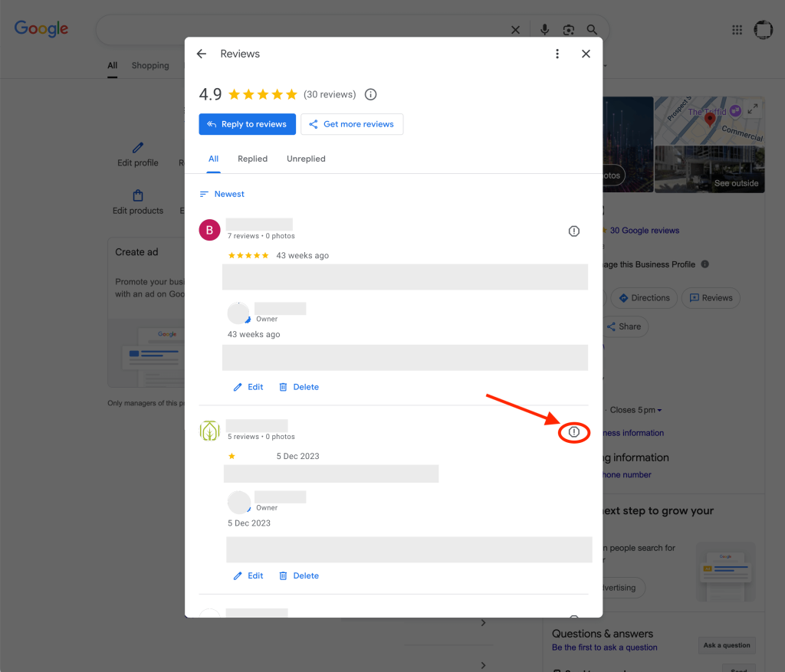The height and width of the screenshot is (672, 785).
Task: Switch to the Replied tab
Action: (x=252, y=159)
